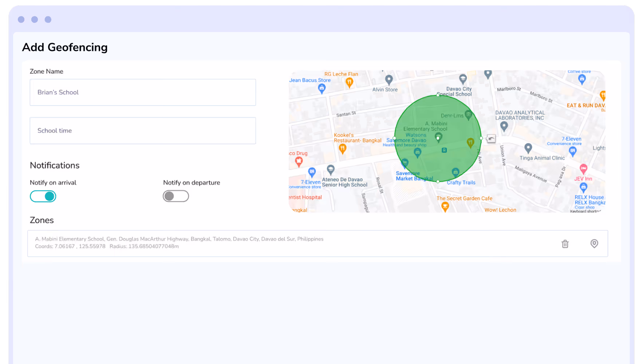Select the Coords: 7.06167 , 125.55978 value

coord(70,246)
